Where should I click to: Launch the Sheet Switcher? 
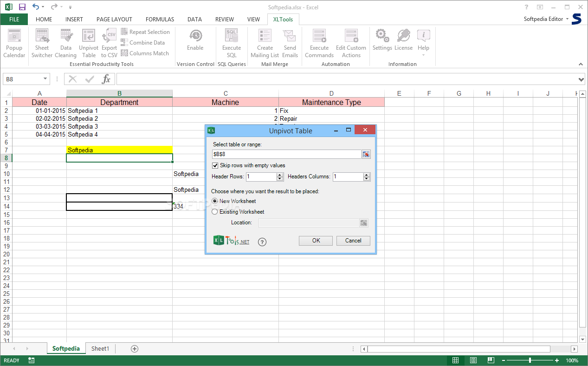[x=42, y=43]
